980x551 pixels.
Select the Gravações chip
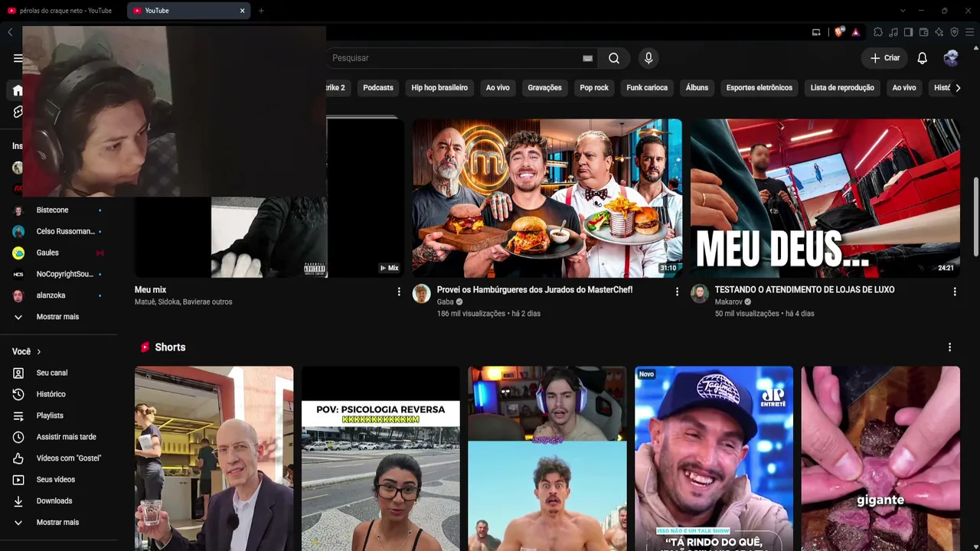click(x=545, y=88)
